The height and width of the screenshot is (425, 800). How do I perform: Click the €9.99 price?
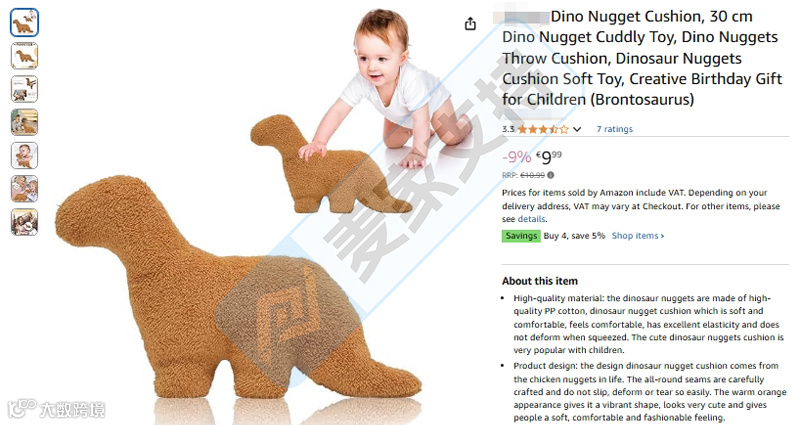click(x=548, y=157)
